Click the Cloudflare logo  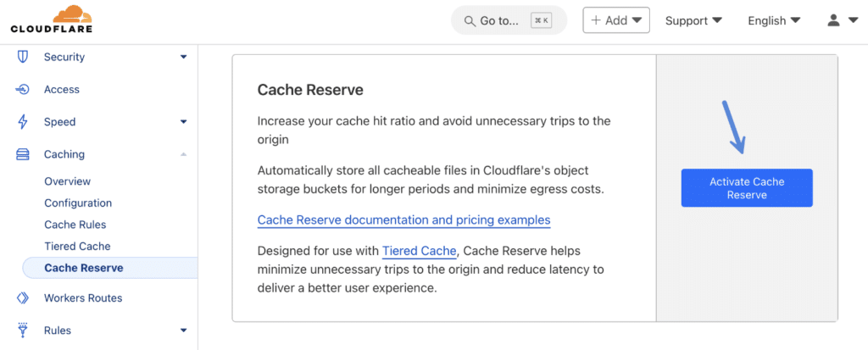click(51, 19)
